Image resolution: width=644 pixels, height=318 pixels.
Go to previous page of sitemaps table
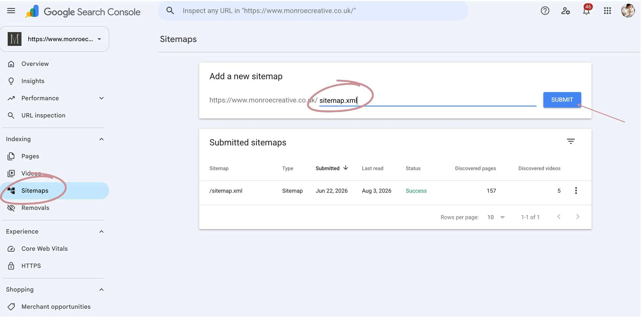click(x=558, y=217)
